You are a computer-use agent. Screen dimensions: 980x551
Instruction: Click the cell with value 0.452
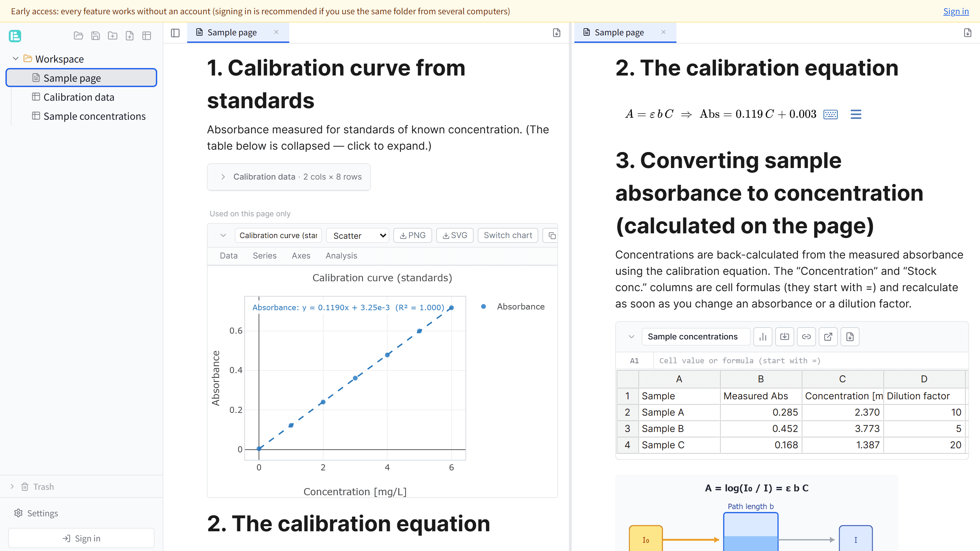point(761,429)
